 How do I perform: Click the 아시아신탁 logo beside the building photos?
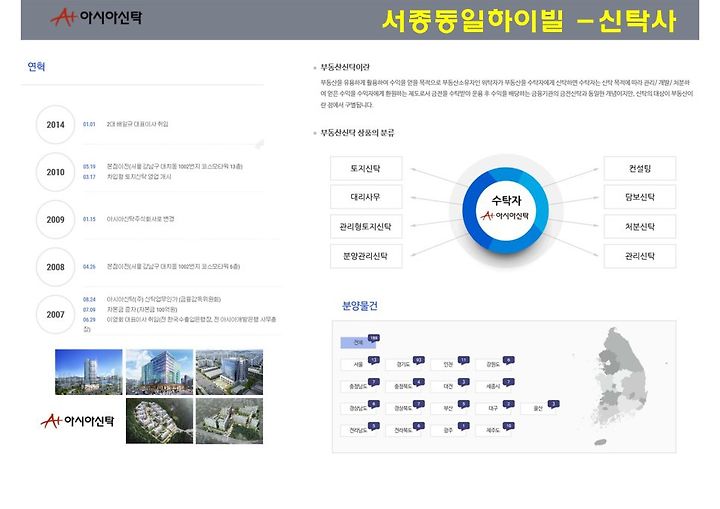77,420
